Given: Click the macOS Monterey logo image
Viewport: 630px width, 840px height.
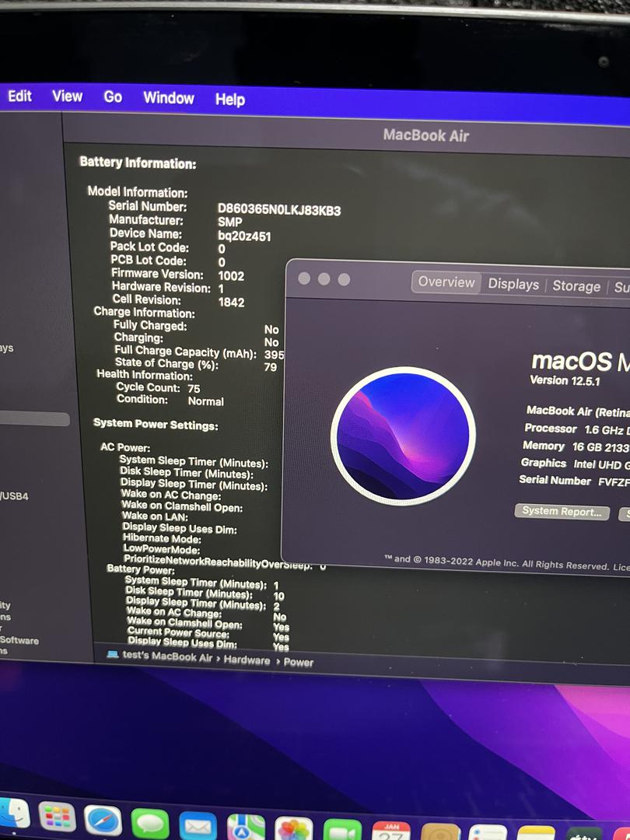Looking at the screenshot, I should pos(403,436).
